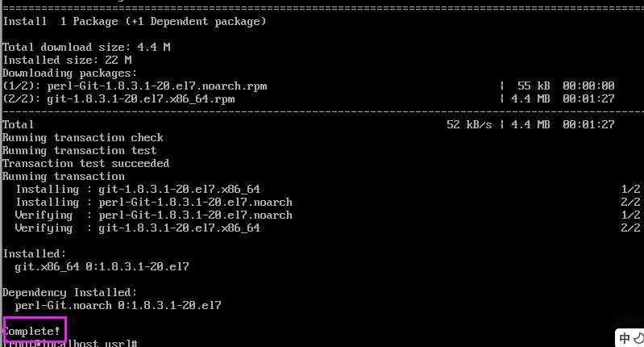
Task: Click the Running transaction check line
Action: coord(82,137)
